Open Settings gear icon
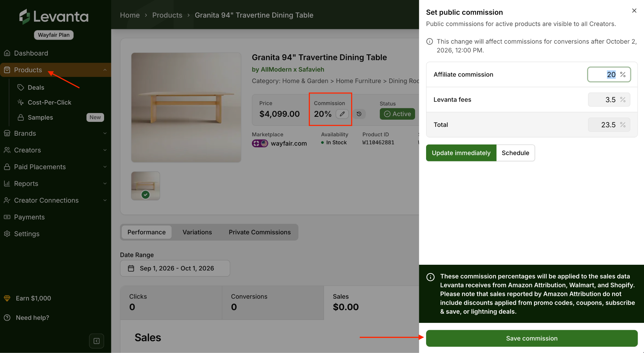The width and height of the screenshot is (644, 353). point(7,234)
